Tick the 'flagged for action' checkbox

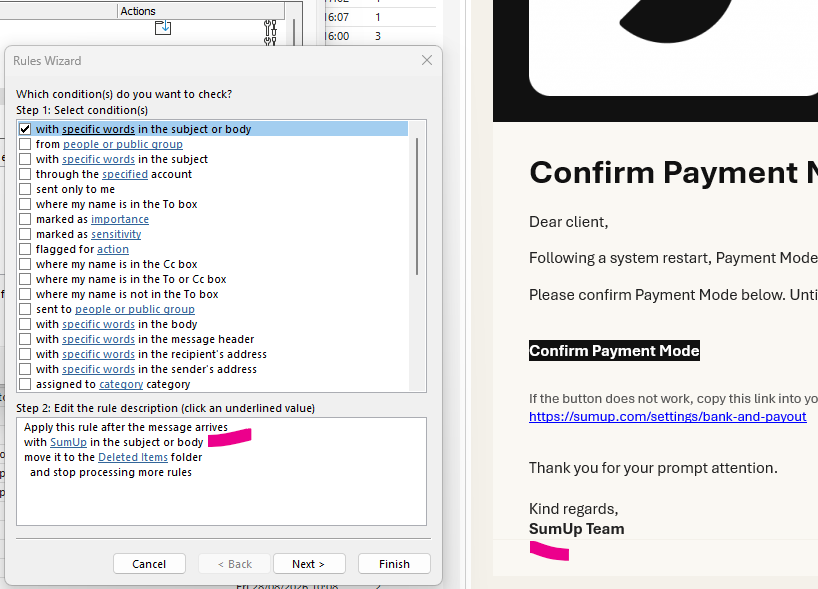25,249
